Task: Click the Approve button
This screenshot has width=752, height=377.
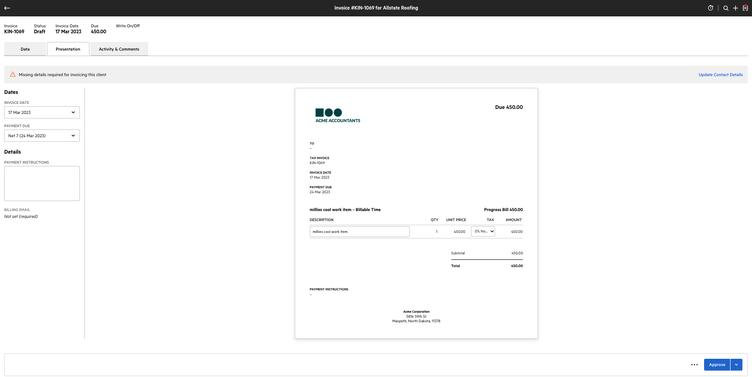Action: (717, 365)
